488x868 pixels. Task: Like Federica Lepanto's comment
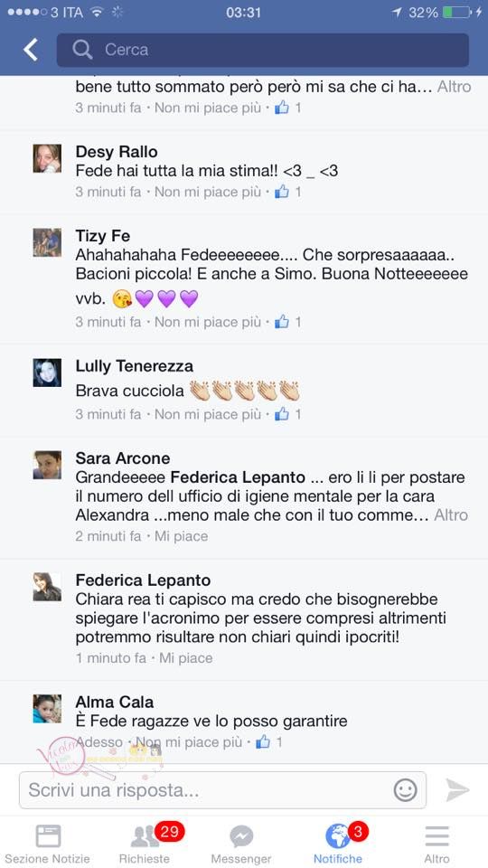point(186,657)
